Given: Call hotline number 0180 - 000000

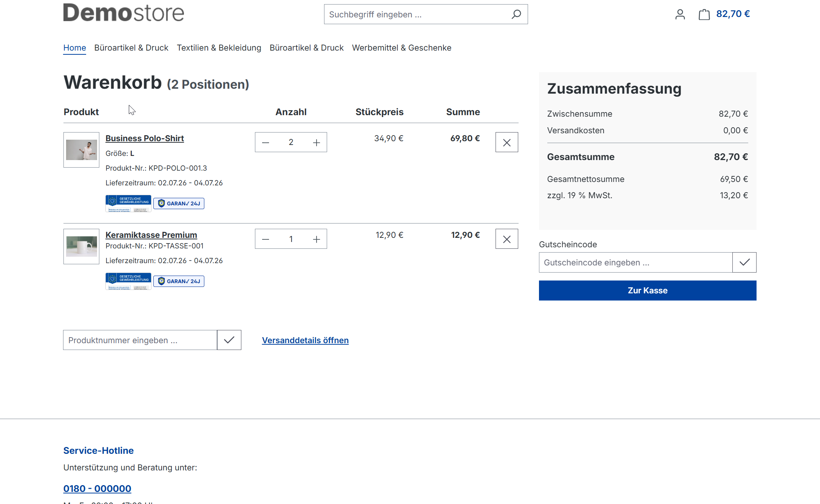Looking at the screenshot, I should (97, 489).
